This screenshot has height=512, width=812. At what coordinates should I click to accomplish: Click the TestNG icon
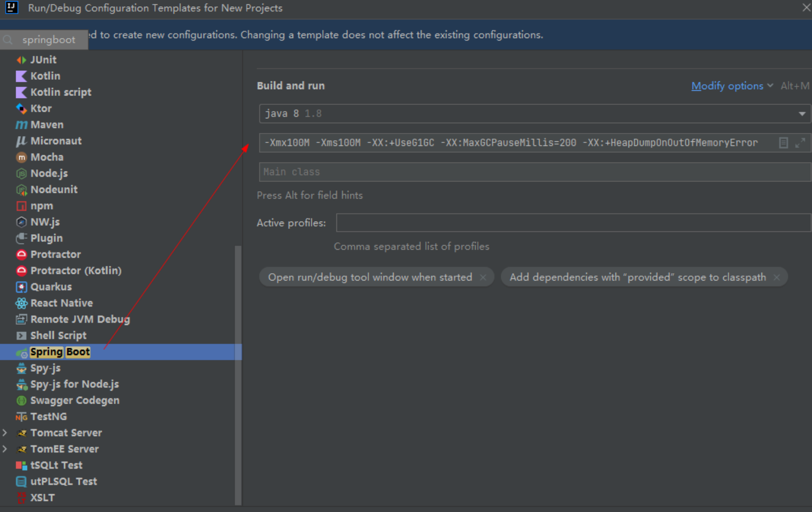point(21,417)
